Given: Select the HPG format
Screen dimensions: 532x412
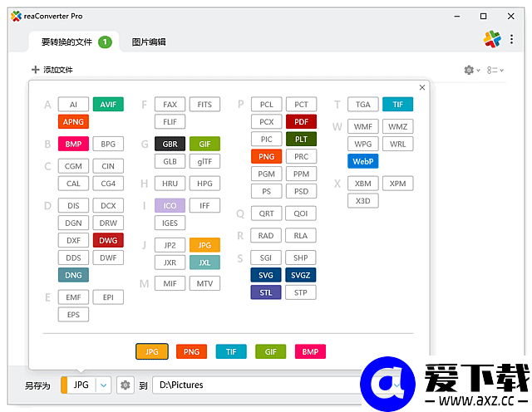Looking at the screenshot, I should click(205, 184).
